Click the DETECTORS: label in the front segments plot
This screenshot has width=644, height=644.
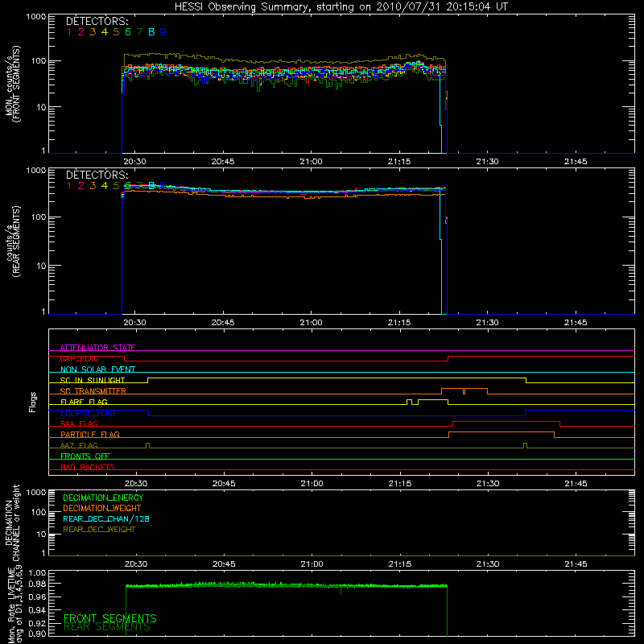pyautogui.click(x=97, y=21)
